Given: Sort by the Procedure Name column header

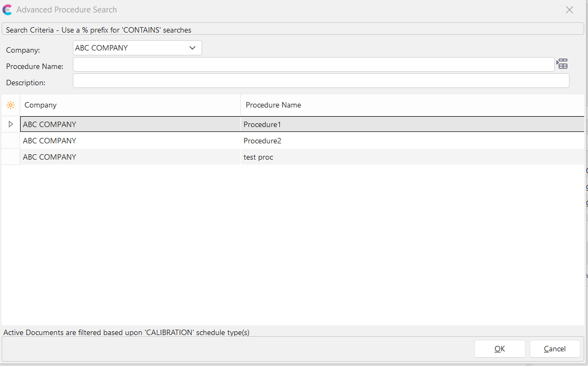Looking at the screenshot, I should pos(411,105).
